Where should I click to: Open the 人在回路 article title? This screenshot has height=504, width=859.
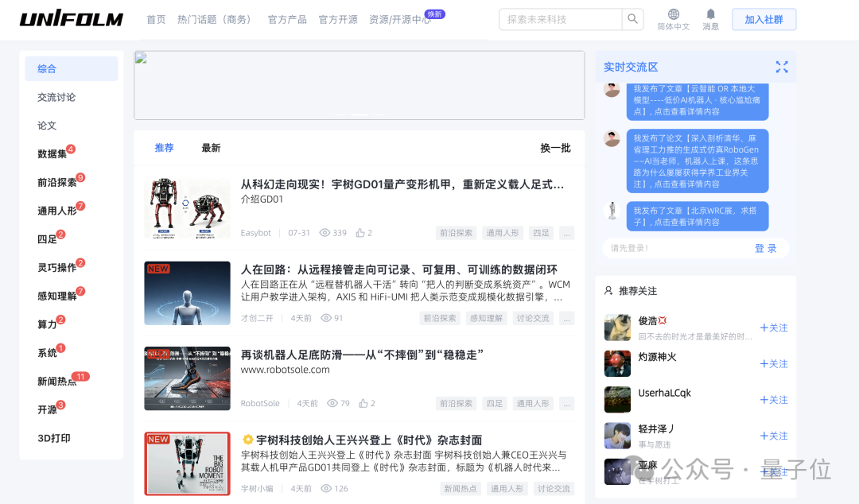tap(398, 269)
